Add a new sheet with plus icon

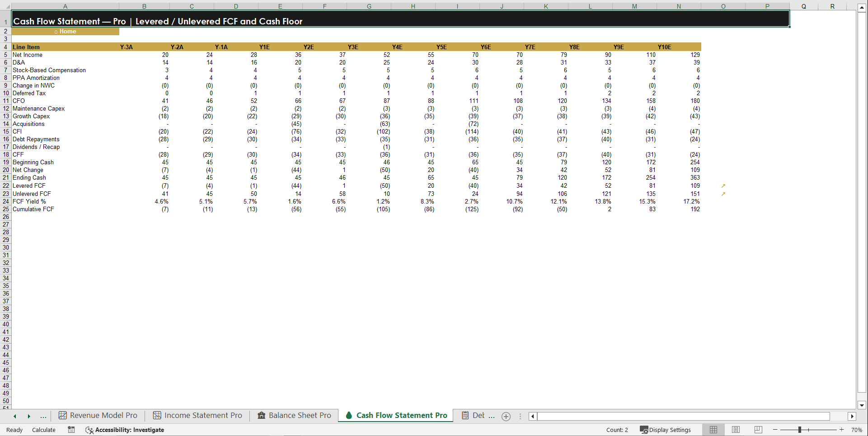pos(506,417)
